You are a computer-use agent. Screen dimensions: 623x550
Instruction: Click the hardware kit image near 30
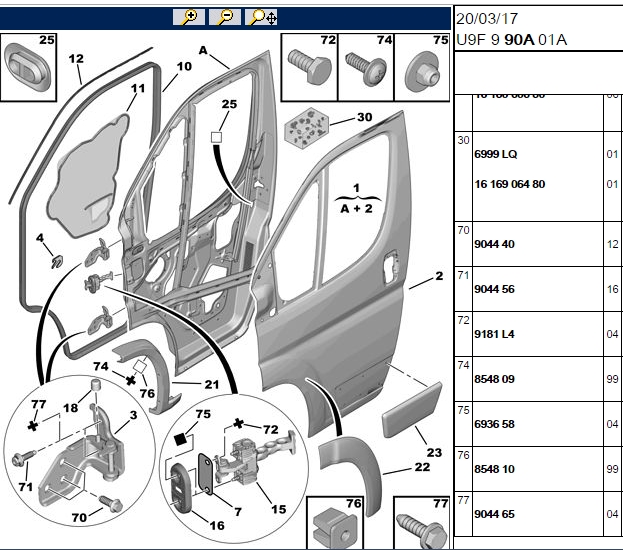click(307, 128)
